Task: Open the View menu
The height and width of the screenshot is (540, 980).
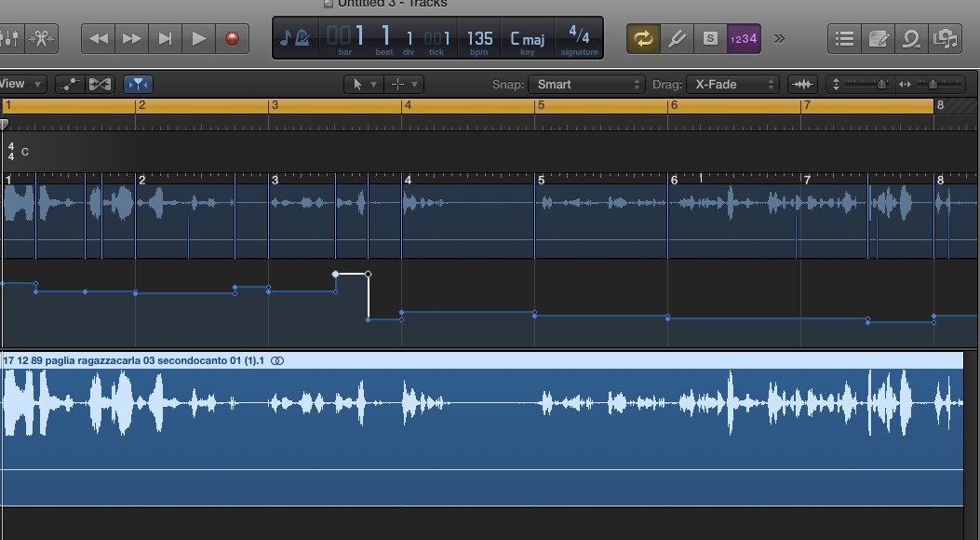Action: point(20,84)
